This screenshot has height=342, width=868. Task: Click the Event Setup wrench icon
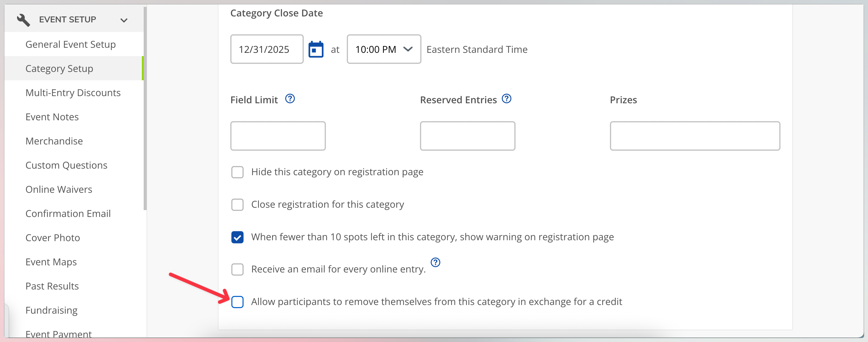click(23, 20)
